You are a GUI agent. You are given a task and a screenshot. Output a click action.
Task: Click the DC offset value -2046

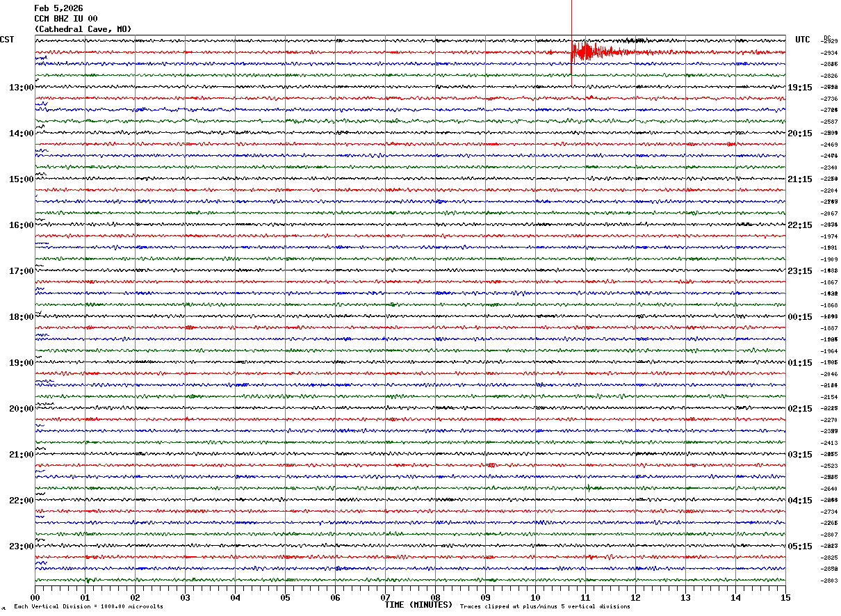click(830, 374)
